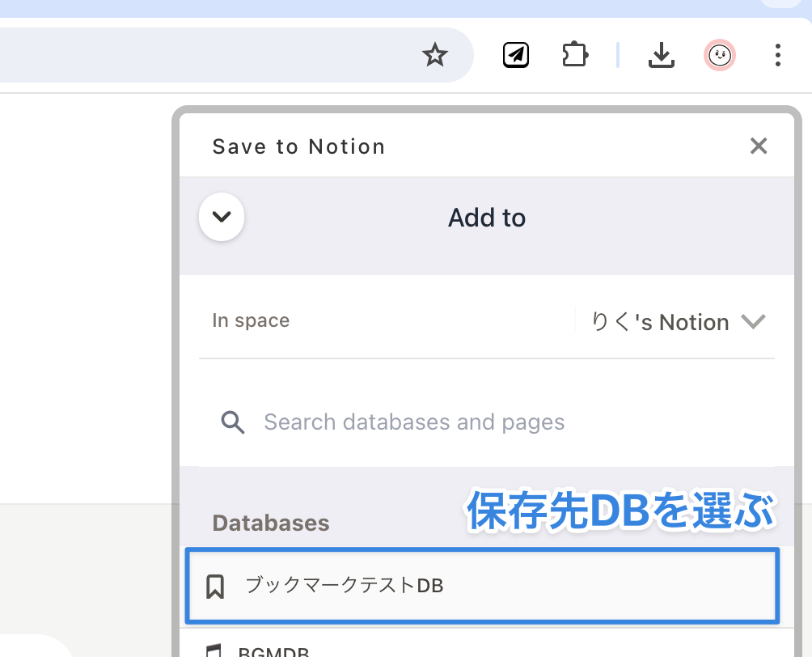This screenshot has height=657, width=812.
Task: Open the workspace dropdown りく's Notion
Action: (678, 322)
